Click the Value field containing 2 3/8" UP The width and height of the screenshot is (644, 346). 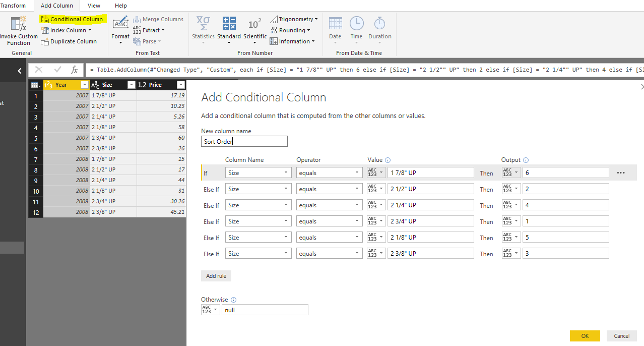click(431, 254)
